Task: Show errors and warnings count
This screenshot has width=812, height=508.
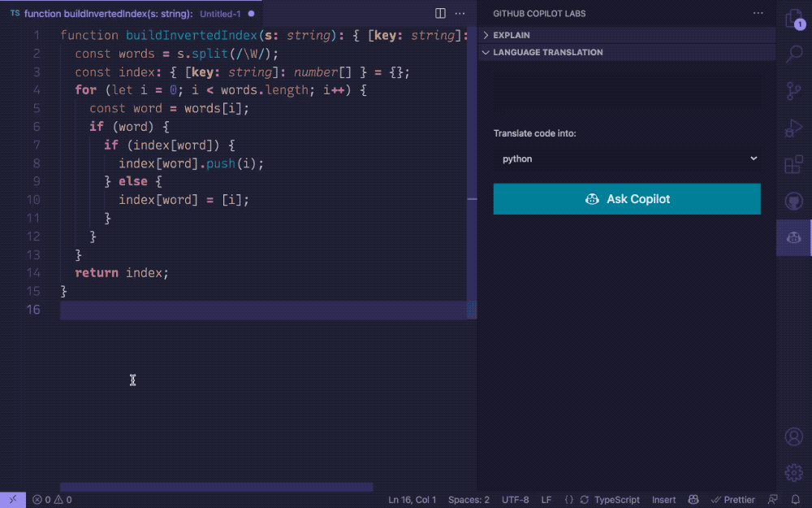Action: 52,500
